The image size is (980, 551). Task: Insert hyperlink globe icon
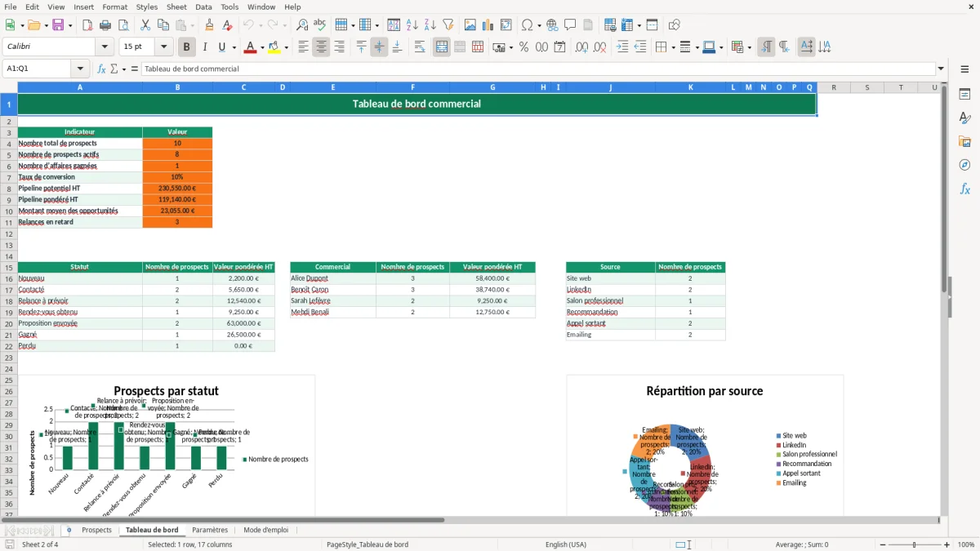tap(552, 25)
